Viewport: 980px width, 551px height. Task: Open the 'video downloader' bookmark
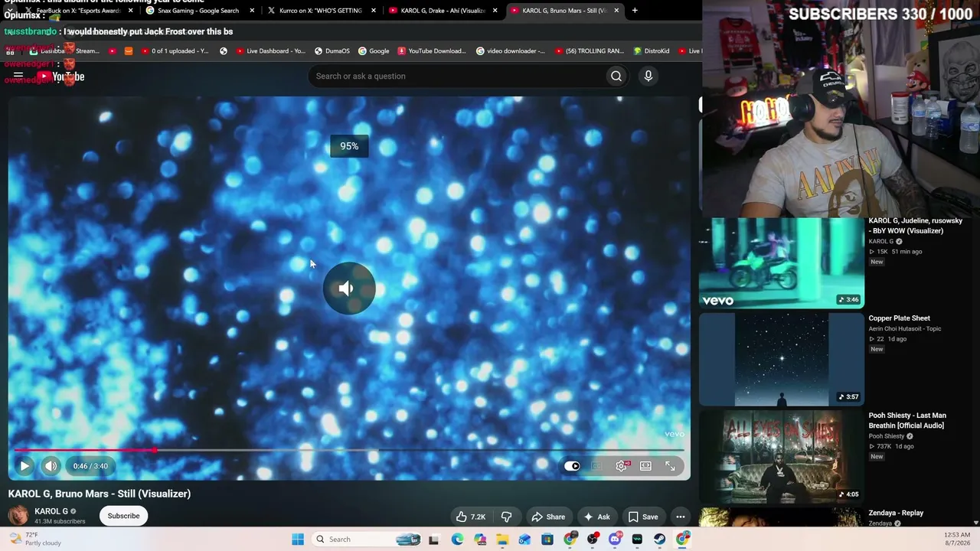coord(510,51)
